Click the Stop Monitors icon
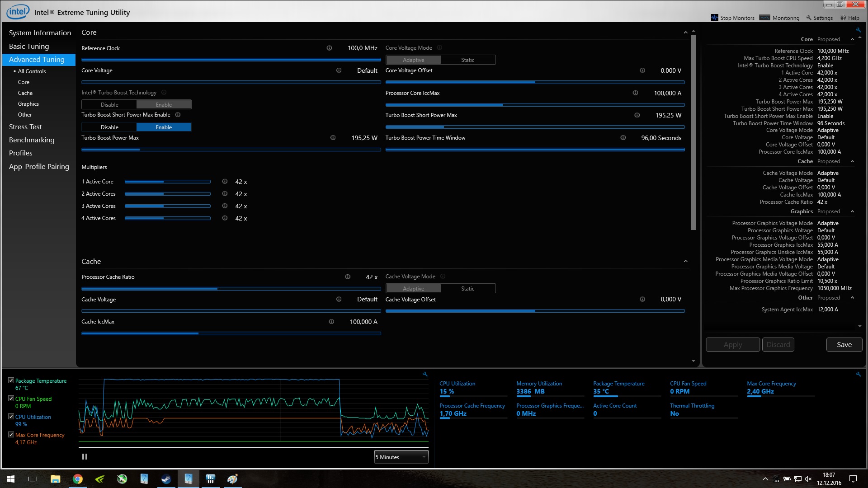The height and width of the screenshot is (488, 868). coord(714,18)
